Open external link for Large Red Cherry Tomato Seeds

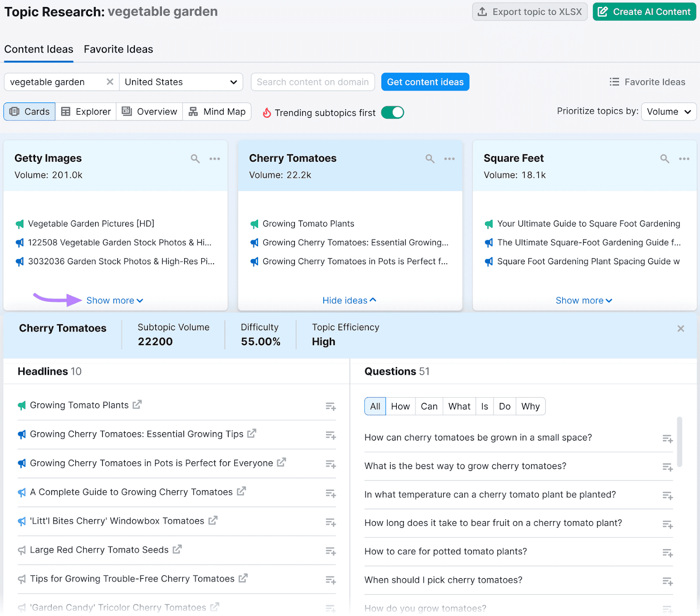(x=177, y=549)
